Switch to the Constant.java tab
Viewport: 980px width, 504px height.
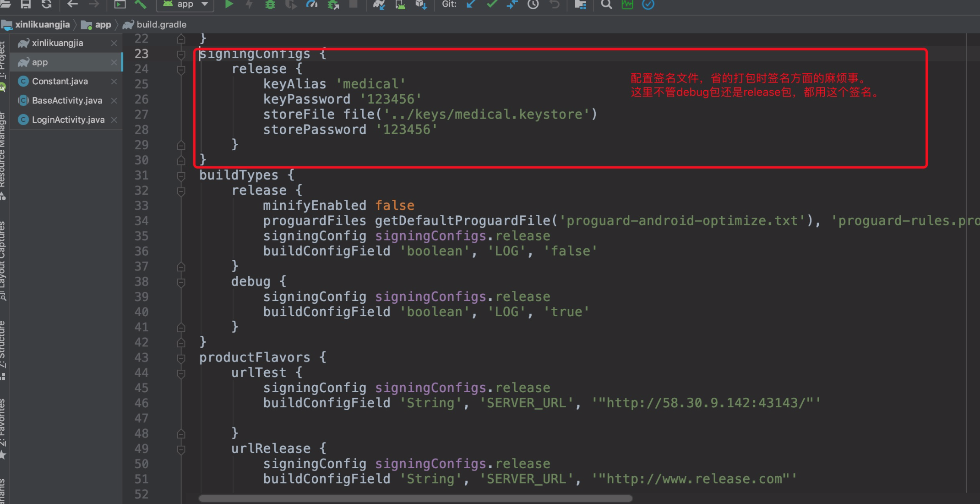coord(60,82)
